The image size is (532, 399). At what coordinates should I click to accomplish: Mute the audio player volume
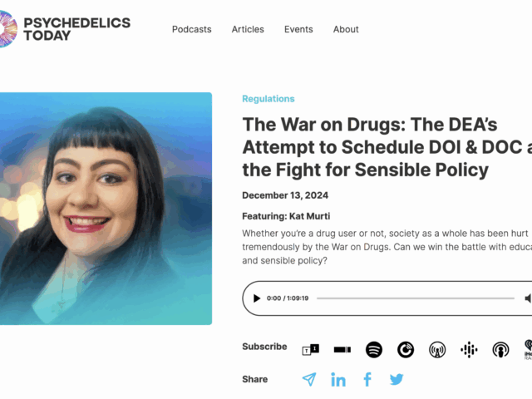pos(528,298)
